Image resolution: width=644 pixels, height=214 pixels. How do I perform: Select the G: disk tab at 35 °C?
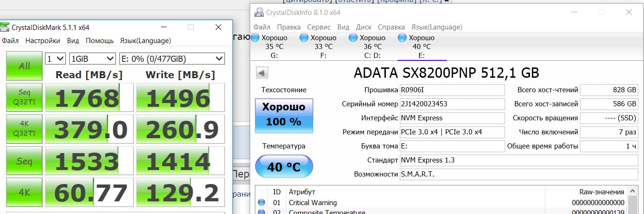point(275,47)
